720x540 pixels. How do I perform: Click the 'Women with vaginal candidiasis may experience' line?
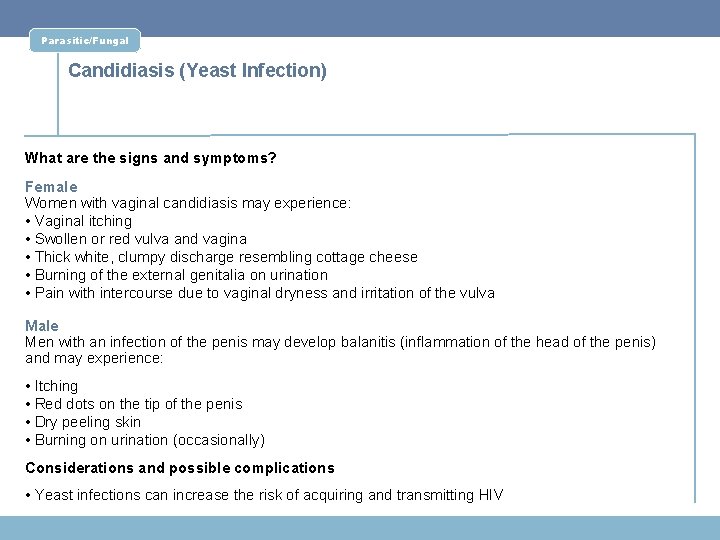coord(188,203)
